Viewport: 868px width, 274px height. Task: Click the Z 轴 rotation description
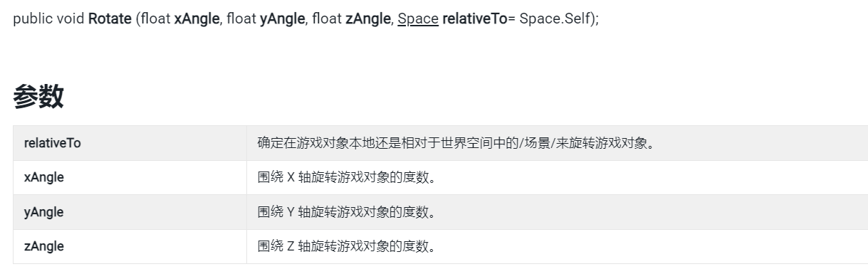coord(346,246)
